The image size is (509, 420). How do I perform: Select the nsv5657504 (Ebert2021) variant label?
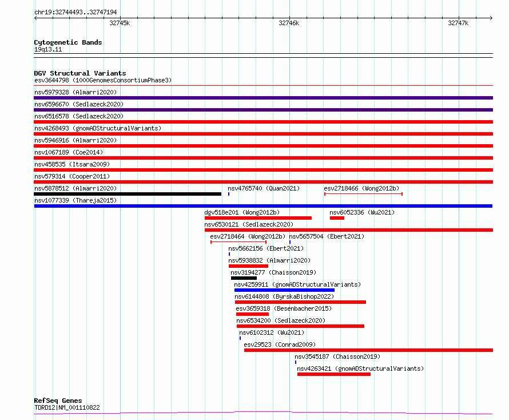point(327,236)
